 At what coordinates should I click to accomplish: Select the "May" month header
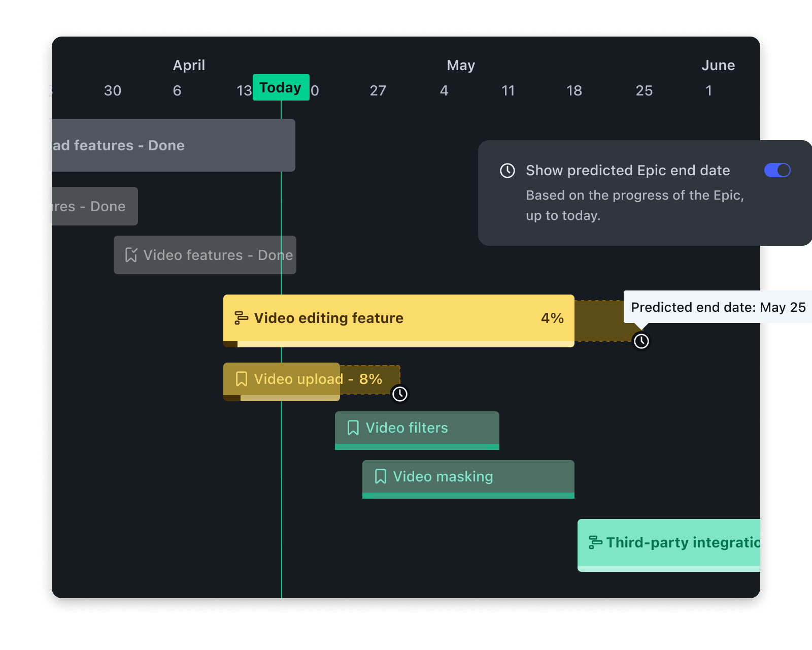click(460, 64)
